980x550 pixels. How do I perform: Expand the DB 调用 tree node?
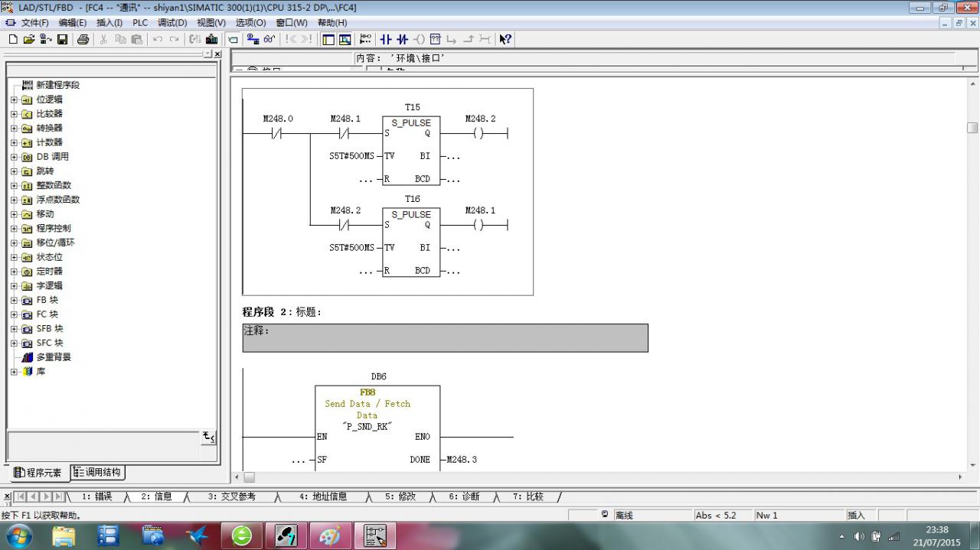tap(14, 157)
